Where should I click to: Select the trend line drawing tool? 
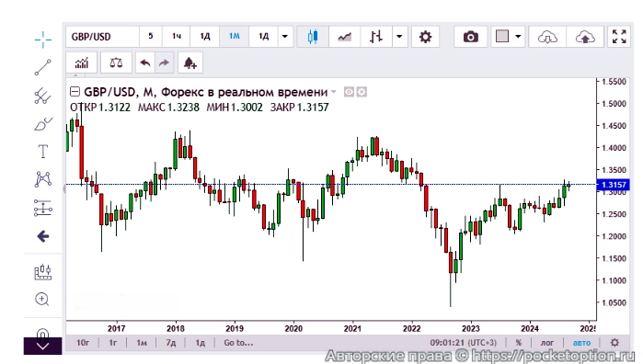click(x=43, y=68)
